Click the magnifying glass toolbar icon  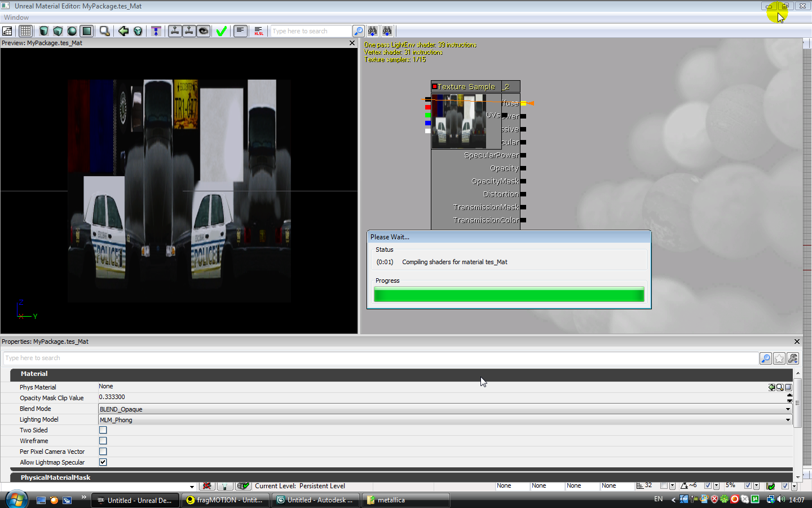click(x=104, y=31)
